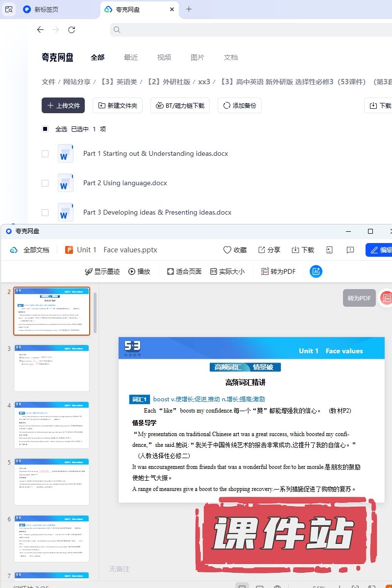Click the browser refresh icon
The height and width of the screenshot is (588, 392).
[72, 30]
